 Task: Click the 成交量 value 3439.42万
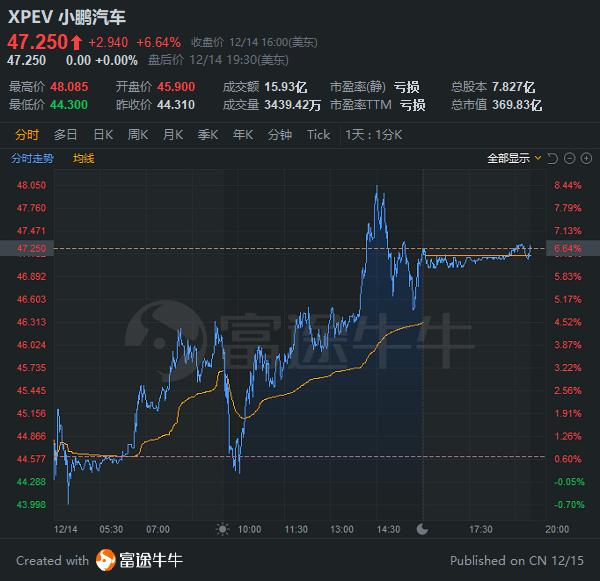point(293,105)
